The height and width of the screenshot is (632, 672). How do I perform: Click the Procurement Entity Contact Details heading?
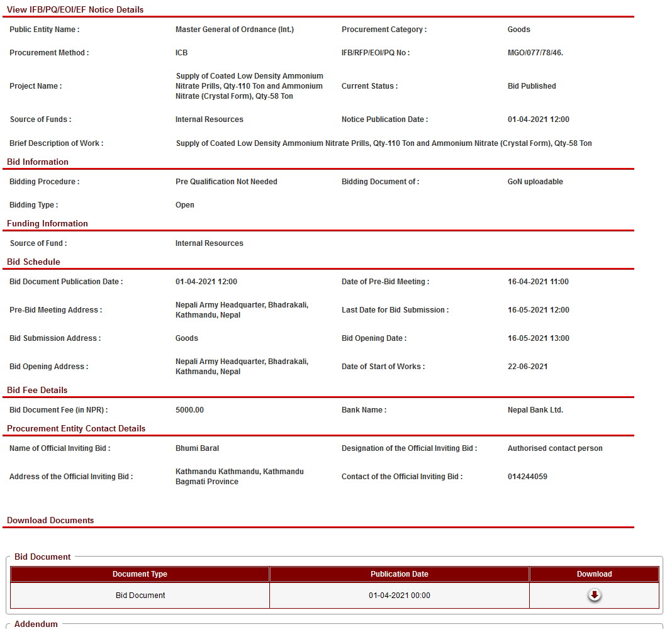click(76, 428)
